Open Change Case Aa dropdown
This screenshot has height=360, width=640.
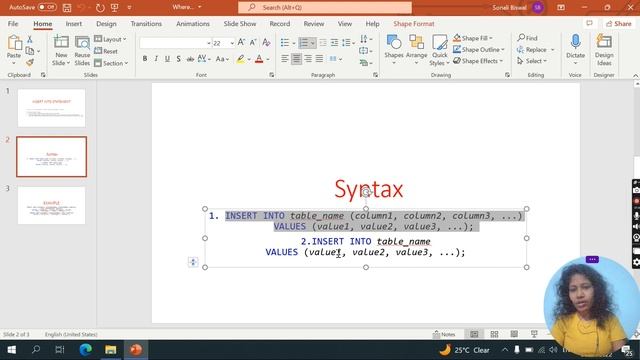[222, 59]
